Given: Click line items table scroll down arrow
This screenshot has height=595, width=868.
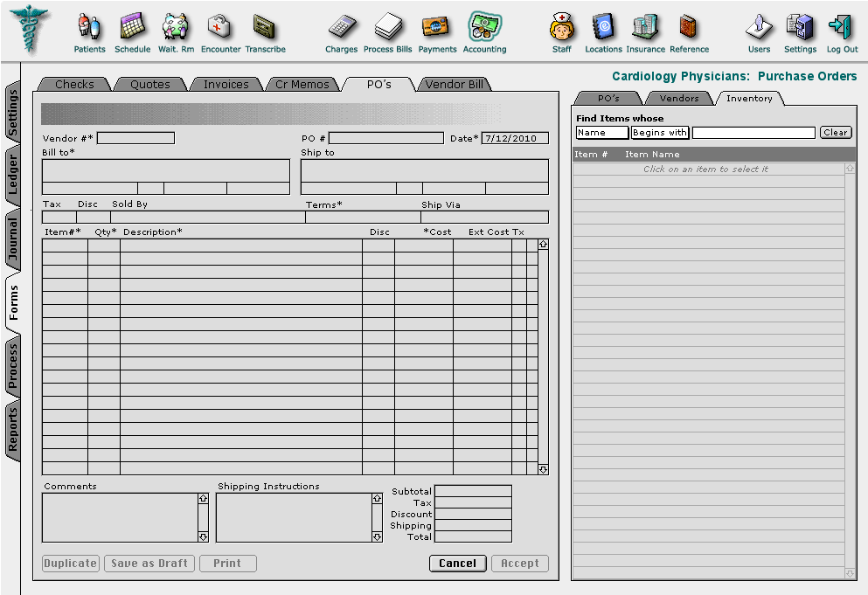Looking at the screenshot, I should tap(543, 469).
